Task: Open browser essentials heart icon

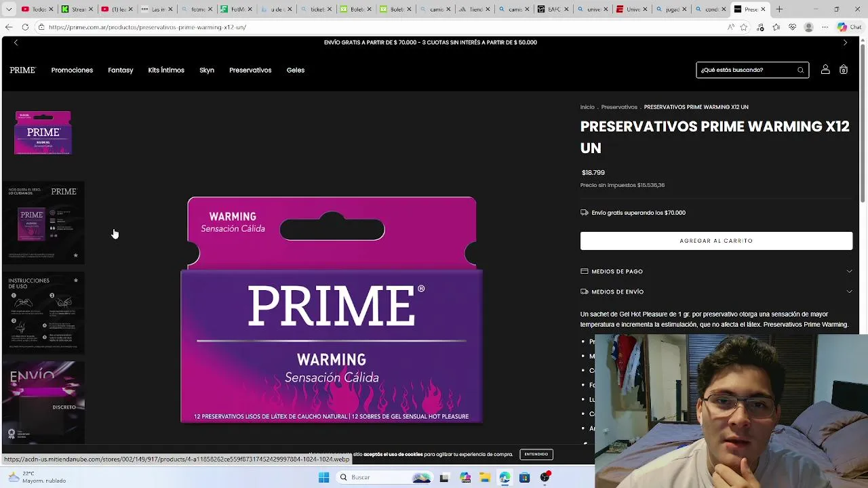Action: 792,27
